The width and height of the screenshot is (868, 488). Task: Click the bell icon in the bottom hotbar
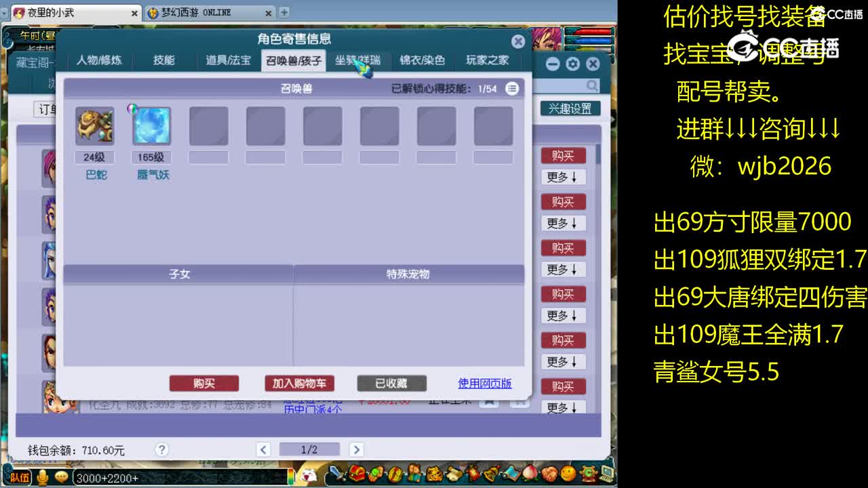(491, 475)
